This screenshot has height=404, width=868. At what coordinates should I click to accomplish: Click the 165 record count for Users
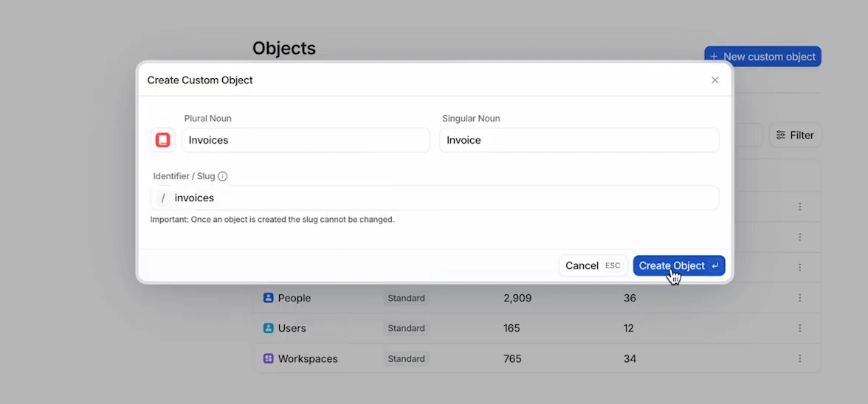pyautogui.click(x=512, y=328)
